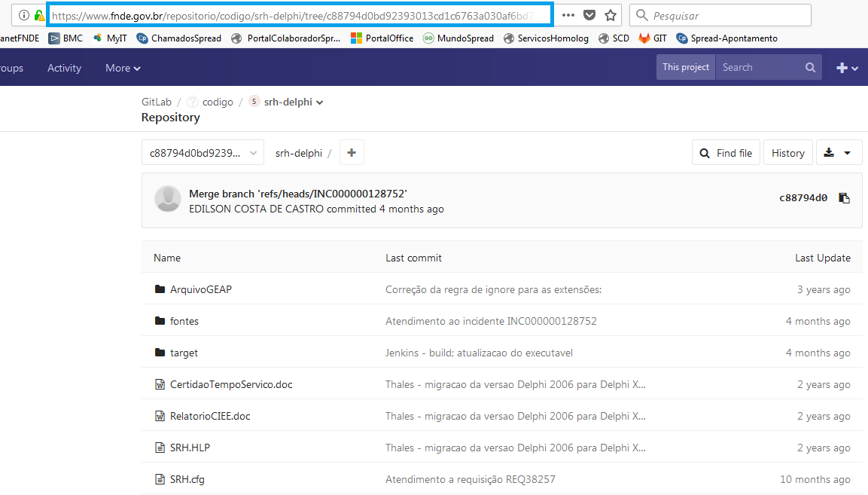Open the commit History button
The image size is (868, 495).
pyautogui.click(x=787, y=153)
